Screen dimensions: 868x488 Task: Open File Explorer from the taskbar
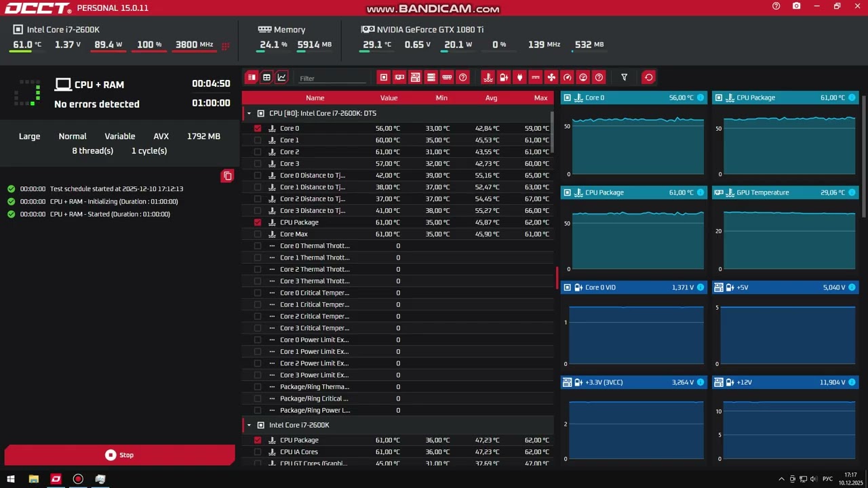(33, 479)
